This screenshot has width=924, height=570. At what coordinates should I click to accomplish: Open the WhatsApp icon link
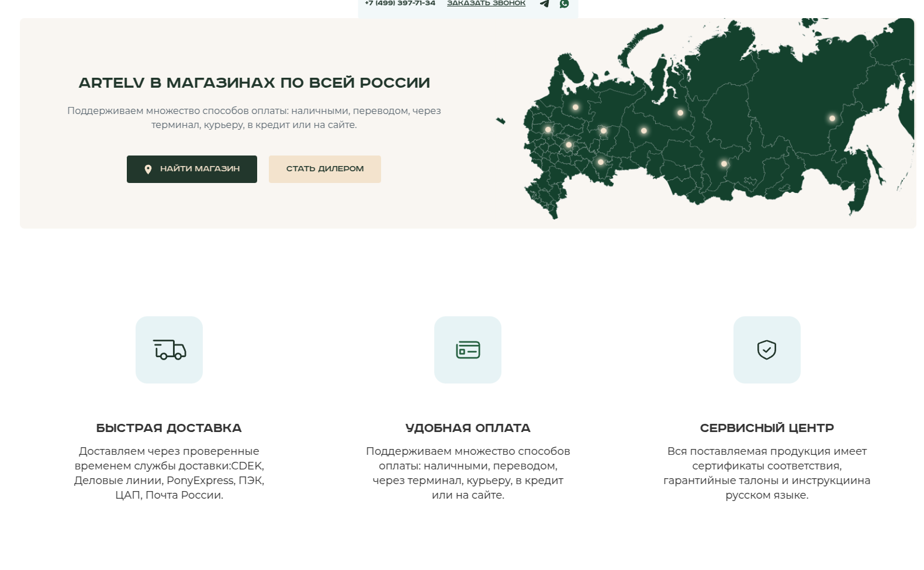click(564, 4)
